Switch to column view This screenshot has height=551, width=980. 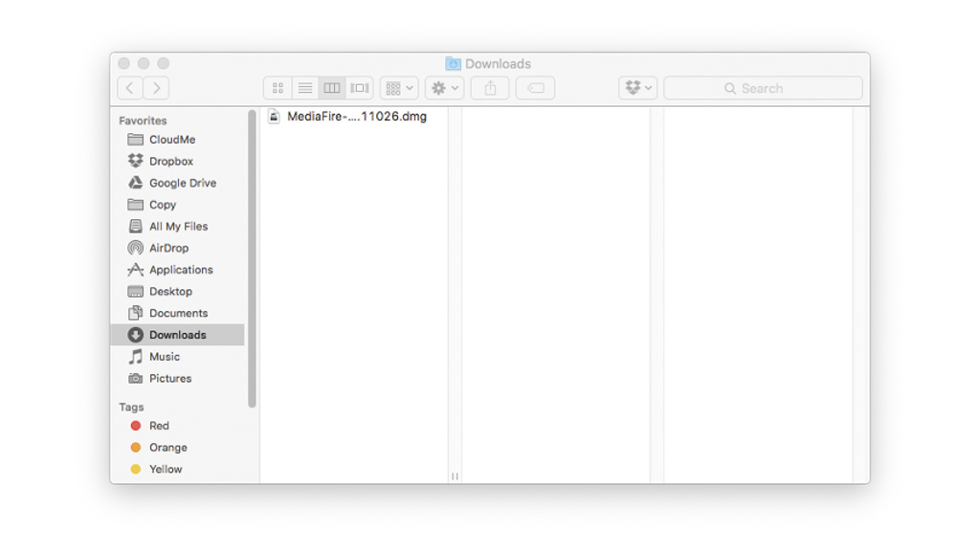331,88
